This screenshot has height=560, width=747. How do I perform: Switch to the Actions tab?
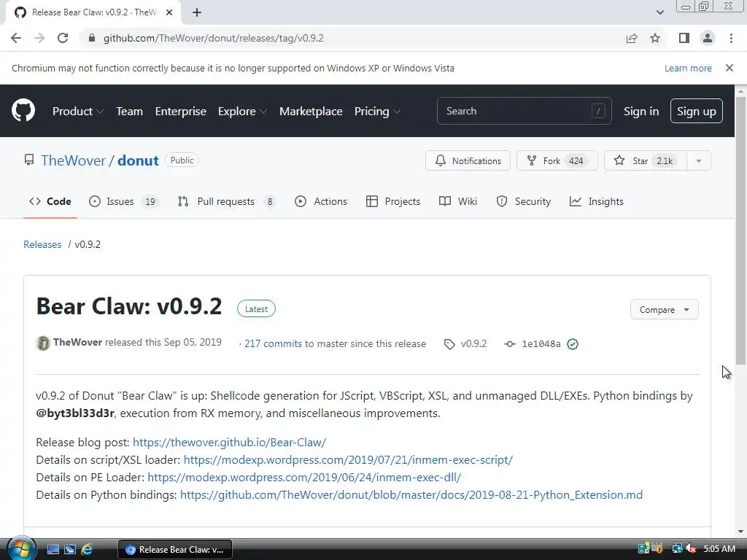tap(321, 201)
